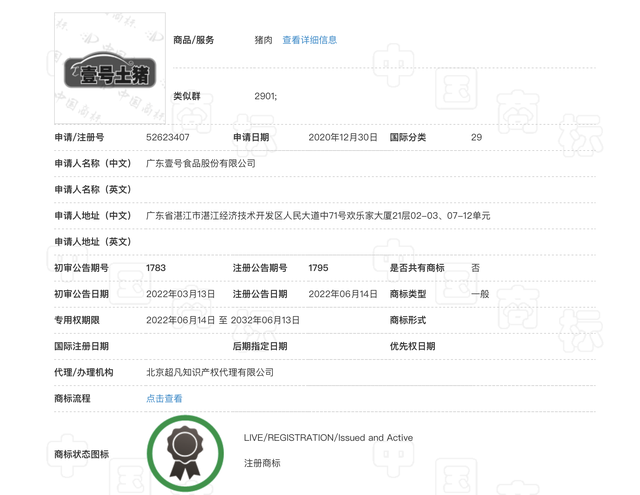Select the 申请日期 label
Screen dimensions: 640x495
[251, 138]
